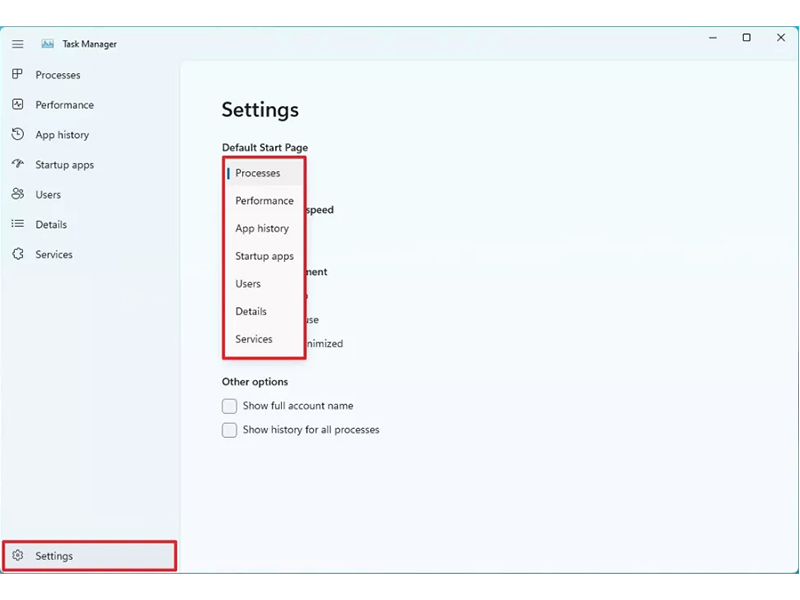The width and height of the screenshot is (800, 600).
Task: Choose Users in Default Start Page dropdown
Action: 264,283
